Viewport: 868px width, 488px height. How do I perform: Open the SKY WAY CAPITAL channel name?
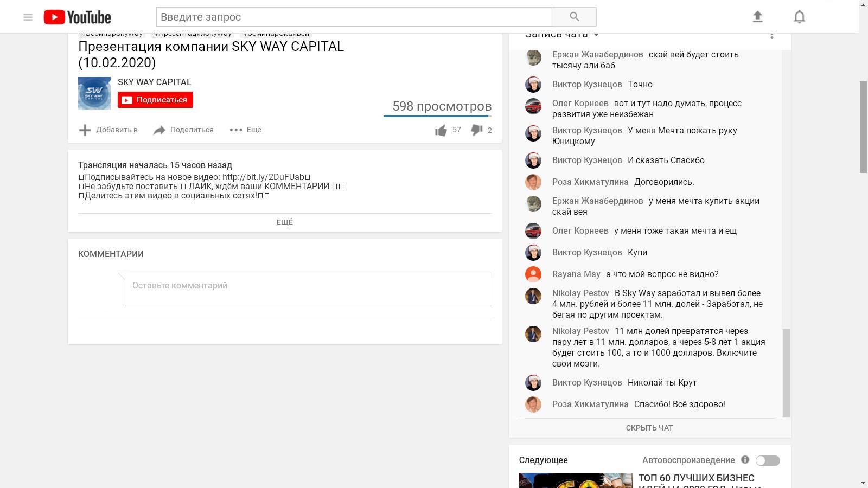coord(154,82)
